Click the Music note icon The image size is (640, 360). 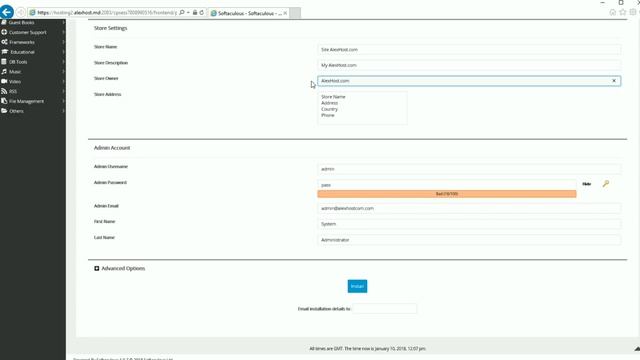coord(4,71)
